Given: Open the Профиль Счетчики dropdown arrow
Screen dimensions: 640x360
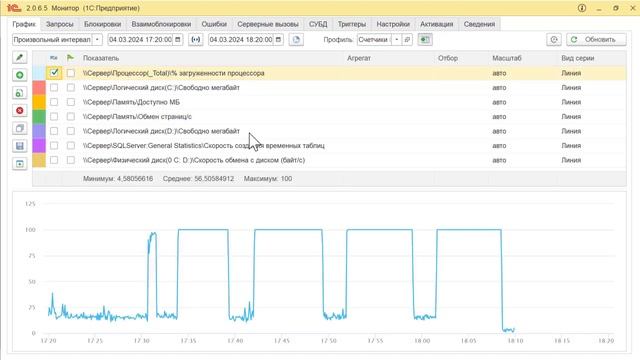Looking at the screenshot, I should (x=396, y=40).
